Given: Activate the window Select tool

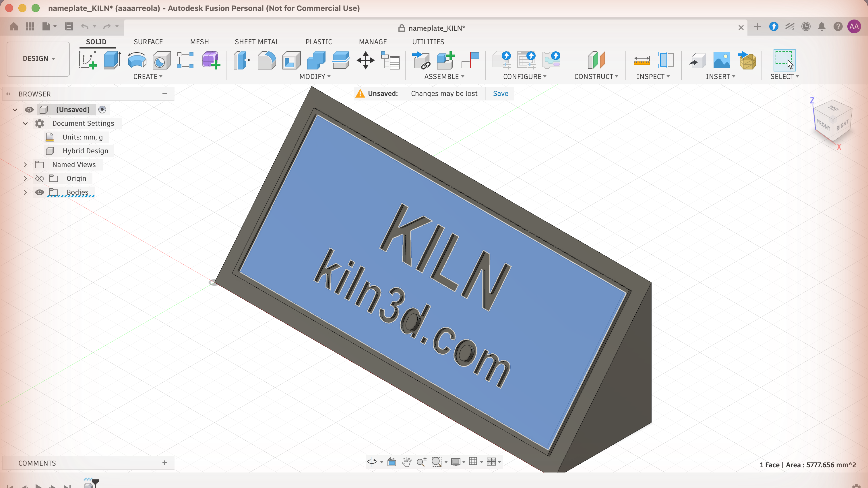Looking at the screenshot, I should [784, 60].
